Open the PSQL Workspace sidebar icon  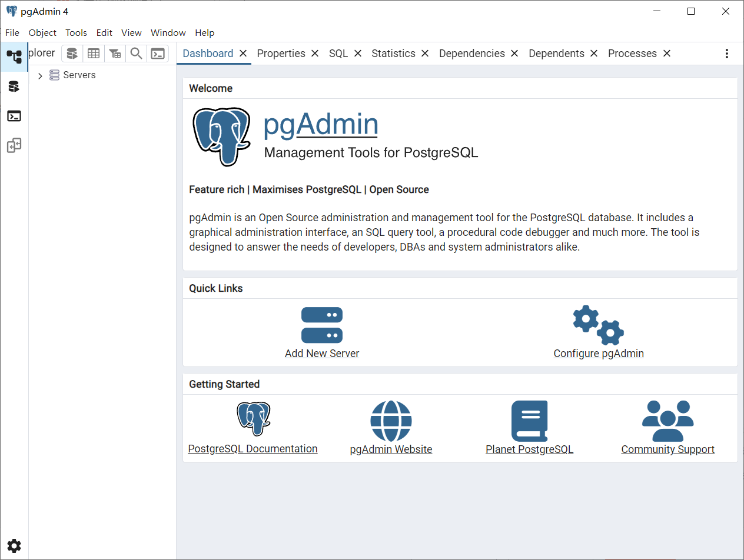click(x=14, y=116)
